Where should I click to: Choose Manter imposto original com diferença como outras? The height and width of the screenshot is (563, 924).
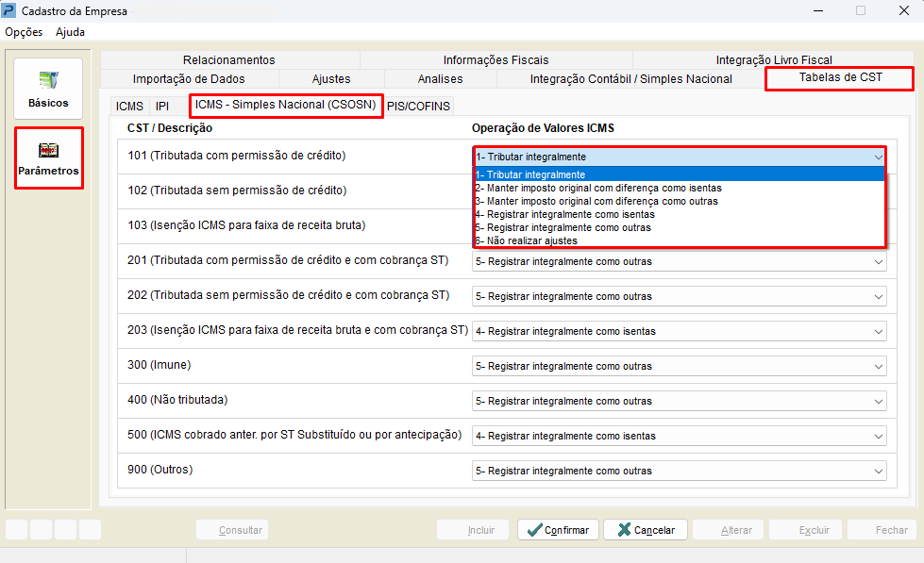coord(679,202)
